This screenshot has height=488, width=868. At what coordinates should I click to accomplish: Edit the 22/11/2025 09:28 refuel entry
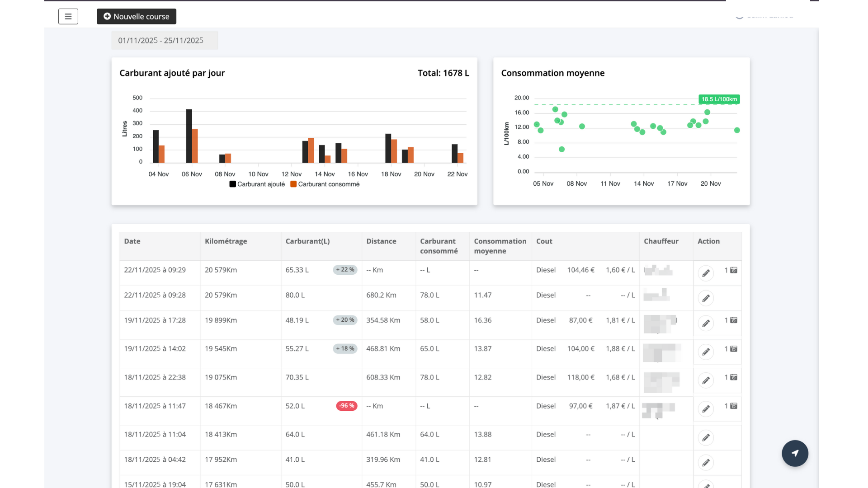pos(706,298)
